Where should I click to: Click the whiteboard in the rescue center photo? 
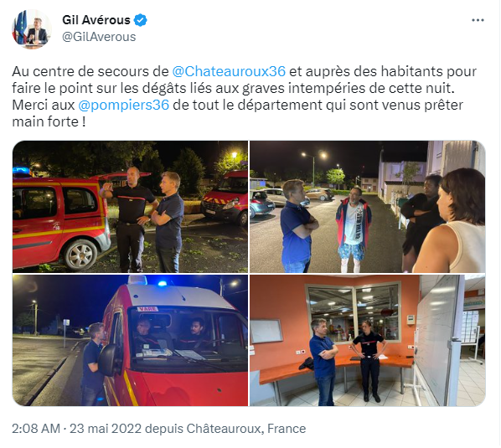[438, 337]
